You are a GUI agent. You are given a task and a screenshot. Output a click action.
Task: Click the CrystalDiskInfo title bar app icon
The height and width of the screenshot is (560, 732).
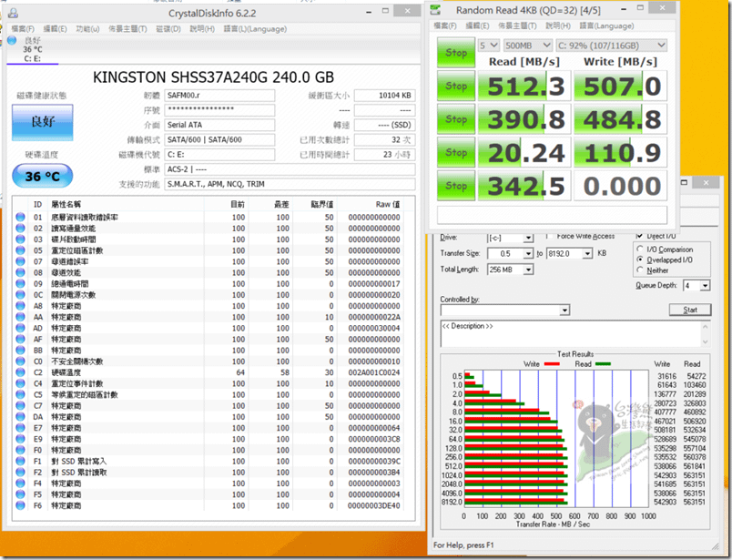(x=13, y=13)
